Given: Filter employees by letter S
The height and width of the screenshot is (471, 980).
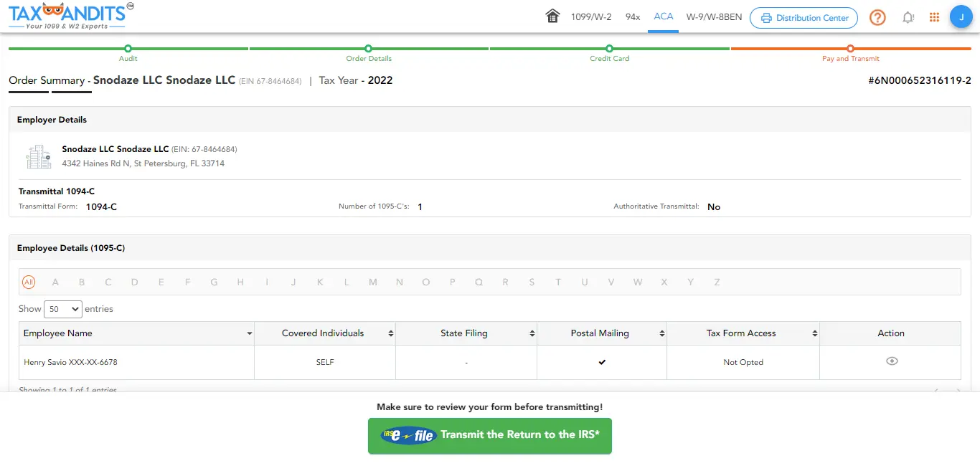Looking at the screenshot, I should (532, 282).
